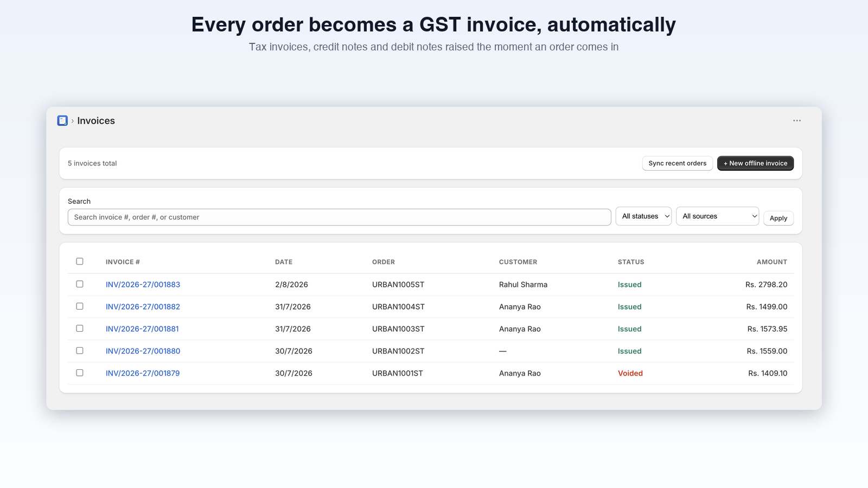
Task: Open invoice INV/2026-27/001880
Action: click(x=143, y=351)
